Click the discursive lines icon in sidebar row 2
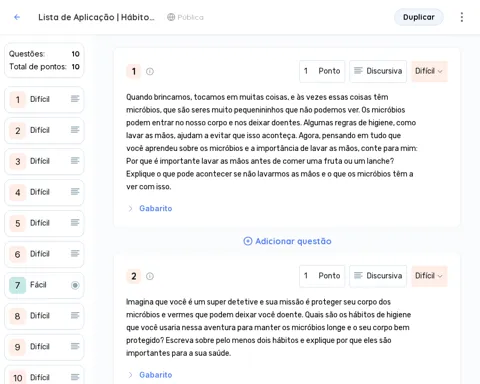Image resolution: width=480 pixels, height=384 pixels. tap(75, 130)
